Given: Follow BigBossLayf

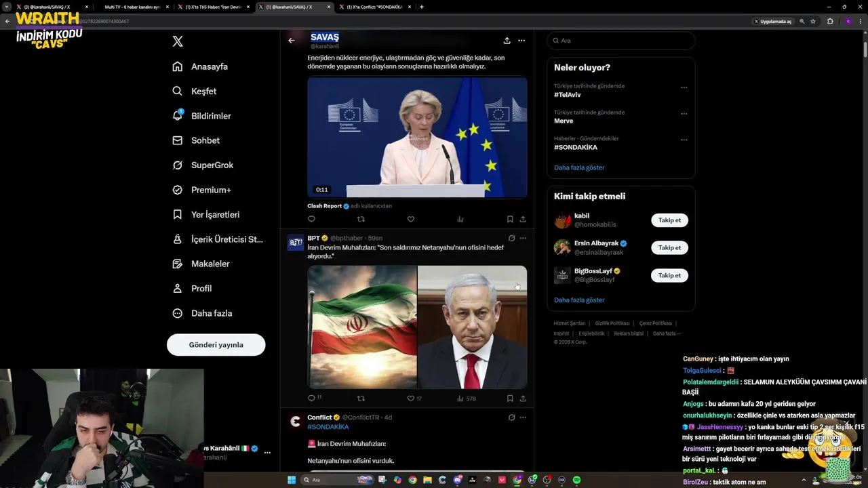Looking at the screenshot, I should 669,275.
